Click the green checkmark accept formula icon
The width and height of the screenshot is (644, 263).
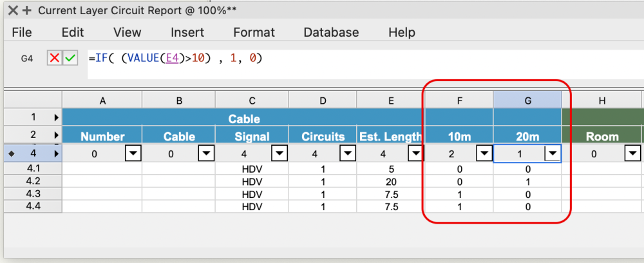tap(70, 59)
